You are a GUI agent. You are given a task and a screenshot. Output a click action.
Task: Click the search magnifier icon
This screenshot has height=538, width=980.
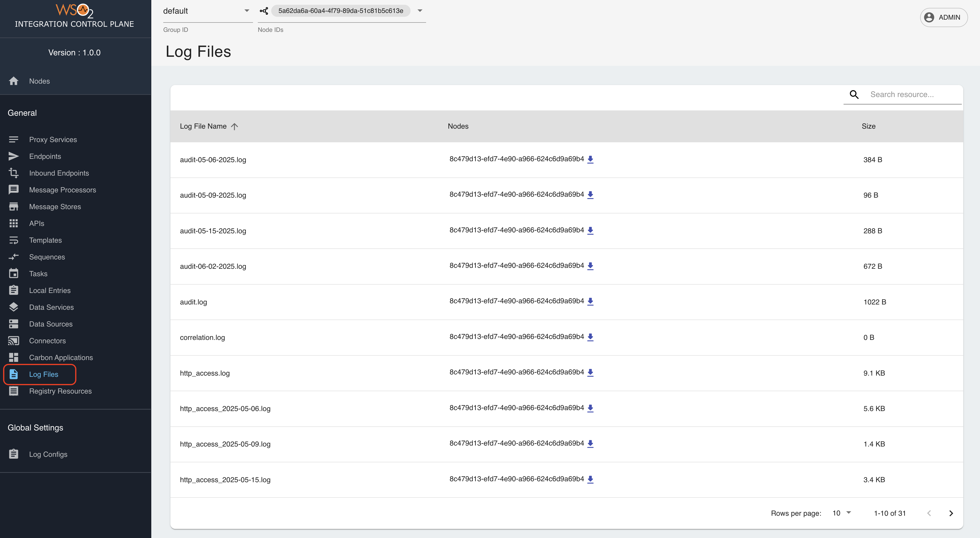tap(854, 94)
